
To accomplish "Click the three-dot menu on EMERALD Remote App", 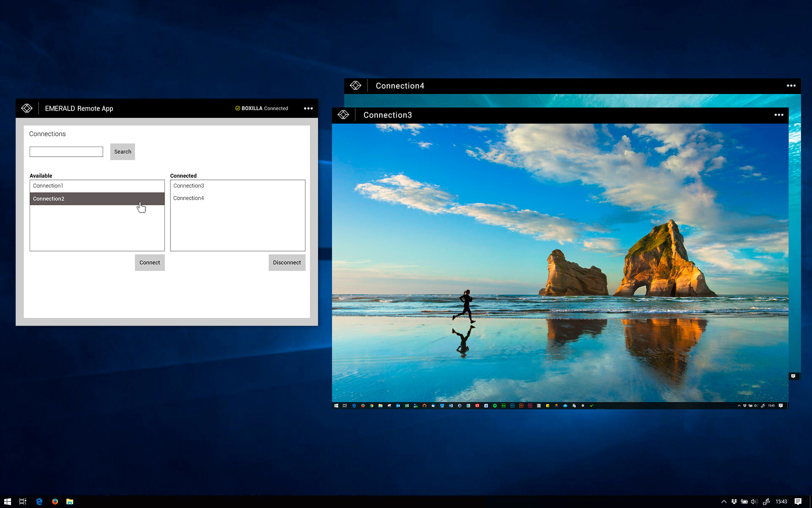I will (x=308, y=108).
